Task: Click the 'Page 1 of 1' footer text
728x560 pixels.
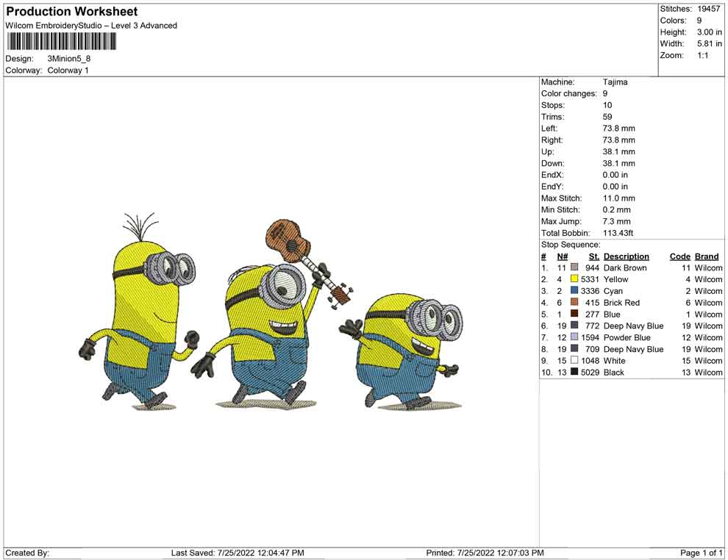Action: pos(701,552)
